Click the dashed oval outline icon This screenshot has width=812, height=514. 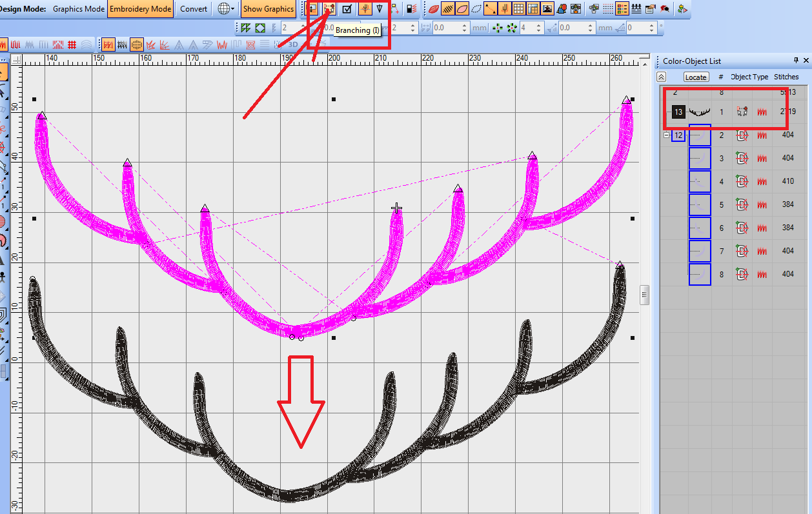476,9
